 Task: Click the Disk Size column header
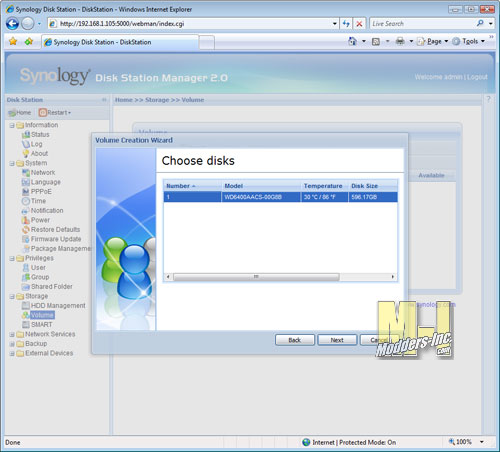click(x=373, y=186)
